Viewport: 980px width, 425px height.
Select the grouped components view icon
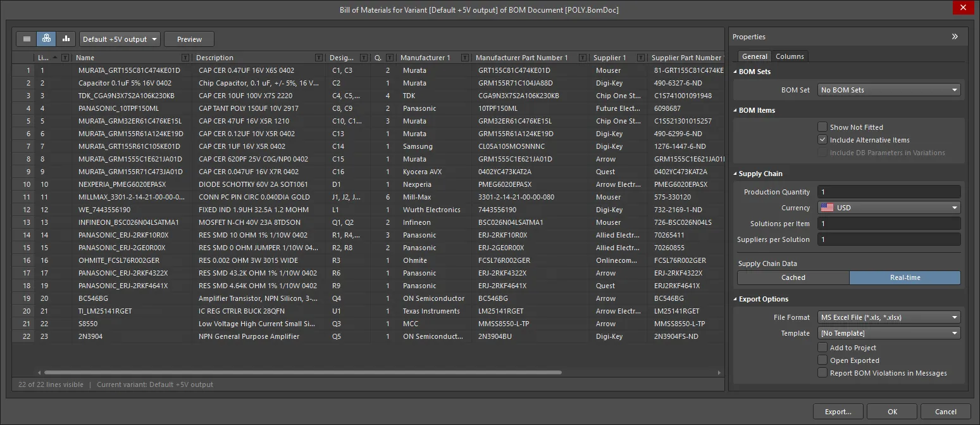46,39
